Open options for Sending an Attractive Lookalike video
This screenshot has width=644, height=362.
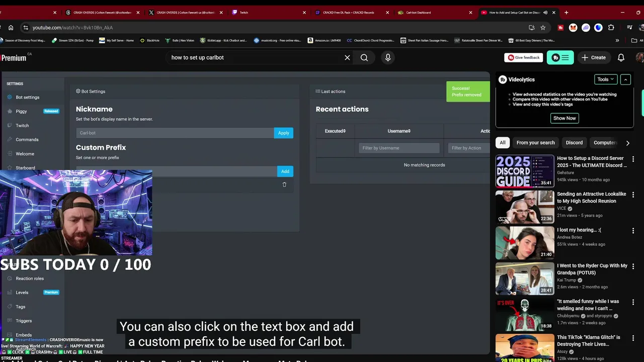(x=633, y=195)
